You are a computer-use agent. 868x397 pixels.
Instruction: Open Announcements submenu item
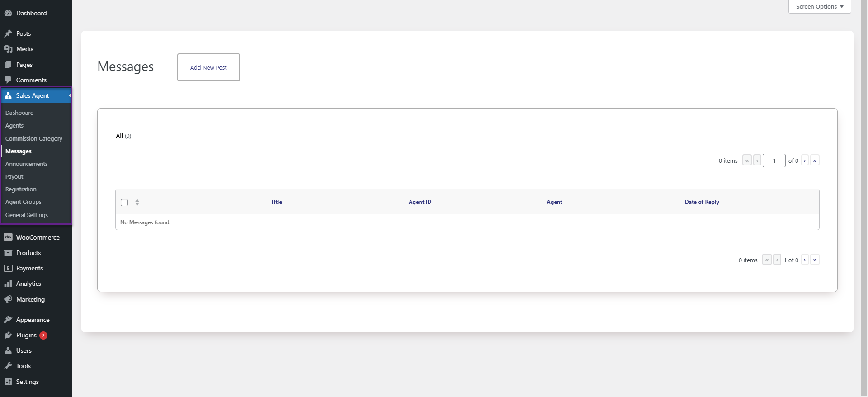tap(26, 164)
